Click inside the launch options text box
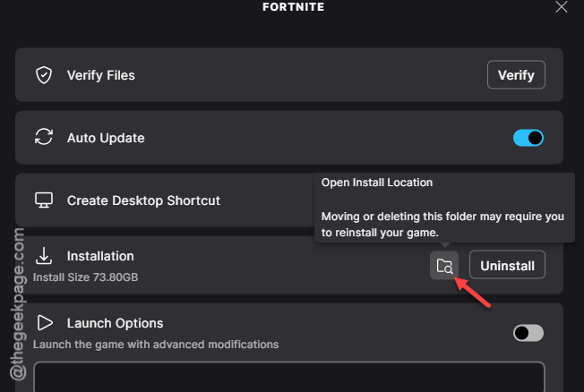This screenshot has width=584, height=392. click(x=289, y=377)
